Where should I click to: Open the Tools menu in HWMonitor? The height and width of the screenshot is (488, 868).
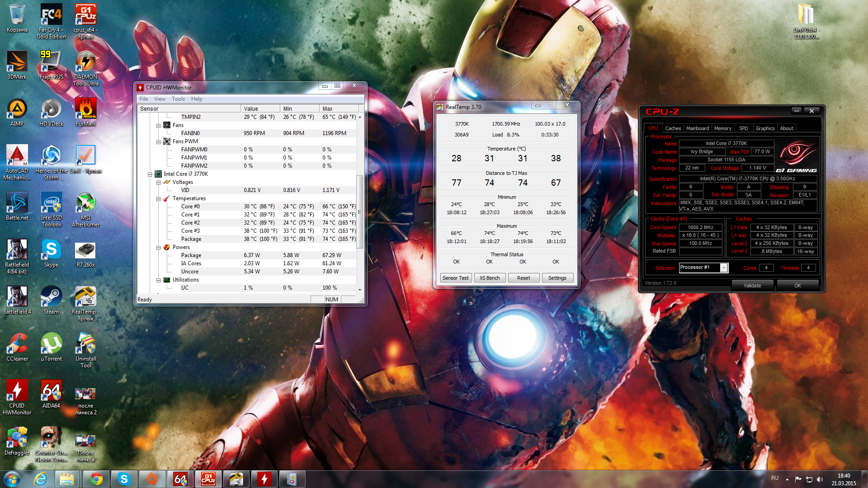(x=178, y=99)
